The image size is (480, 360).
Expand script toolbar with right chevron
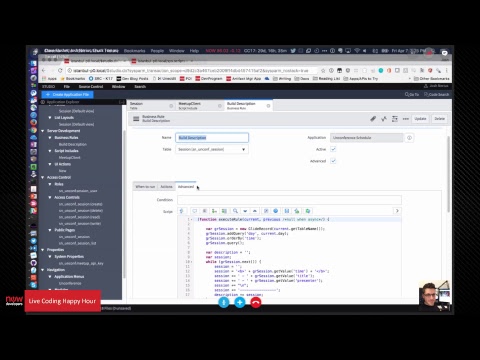tap(397, 211)
